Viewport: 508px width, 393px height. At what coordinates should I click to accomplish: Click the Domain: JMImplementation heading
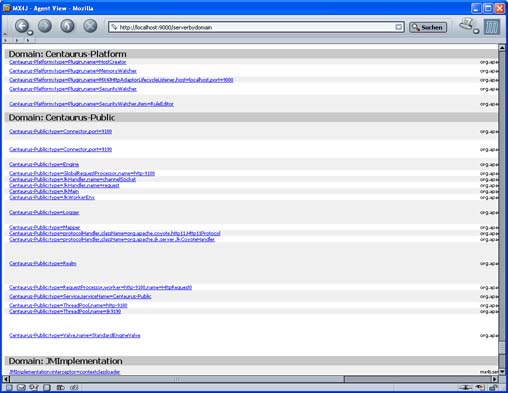click(65, 361)
